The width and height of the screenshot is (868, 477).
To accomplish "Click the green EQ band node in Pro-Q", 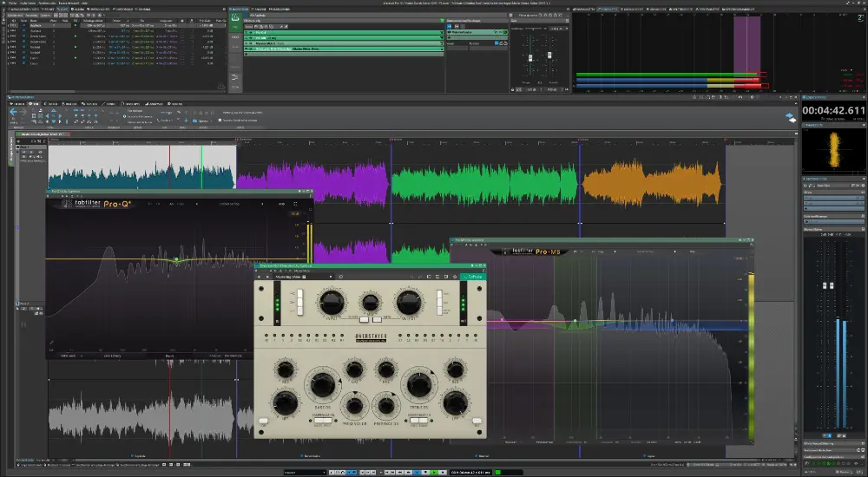I will [176, 259].
